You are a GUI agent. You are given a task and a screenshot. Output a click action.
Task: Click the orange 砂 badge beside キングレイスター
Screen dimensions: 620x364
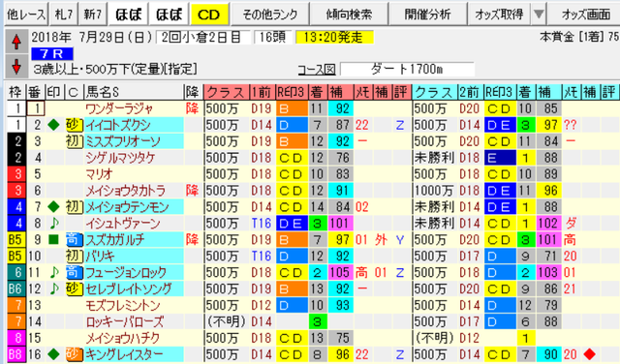click(x=74, y=354)
